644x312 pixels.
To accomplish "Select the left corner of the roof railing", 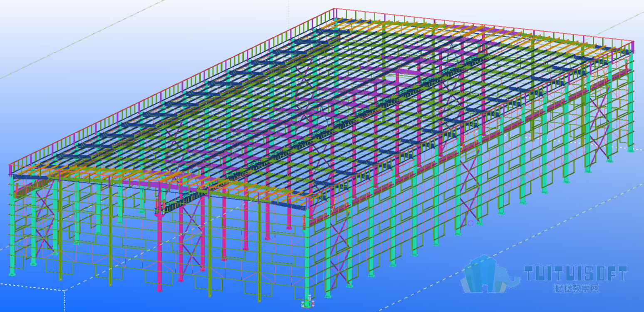I will click(x=10, y=166).
